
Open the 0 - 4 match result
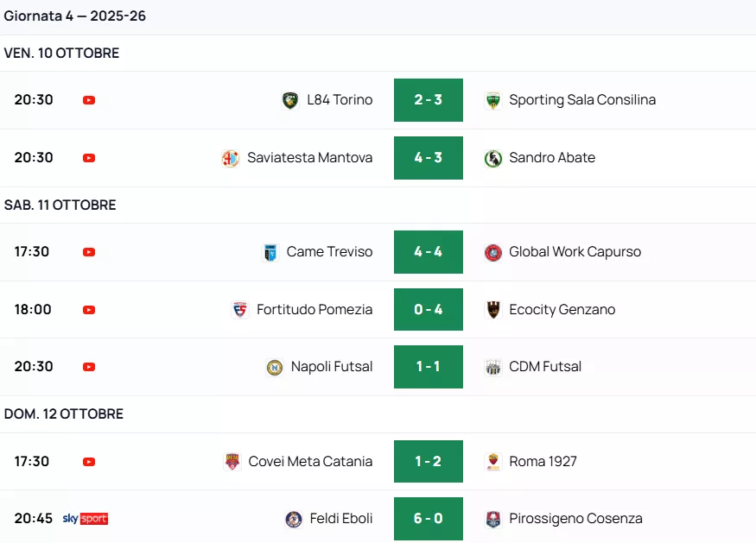point(429,310)
